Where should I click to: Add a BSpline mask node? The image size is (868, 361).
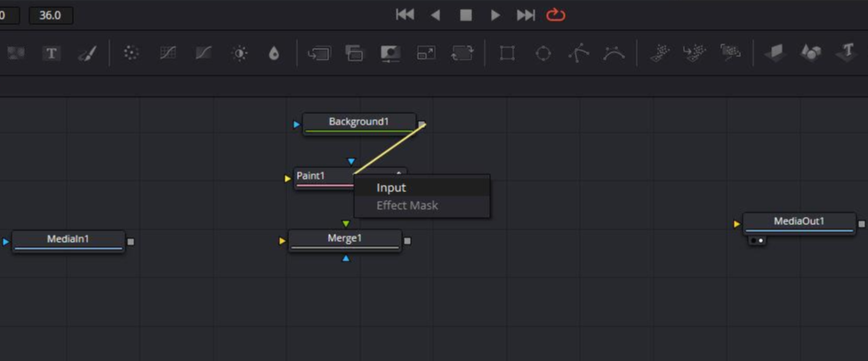click(614, 53)
